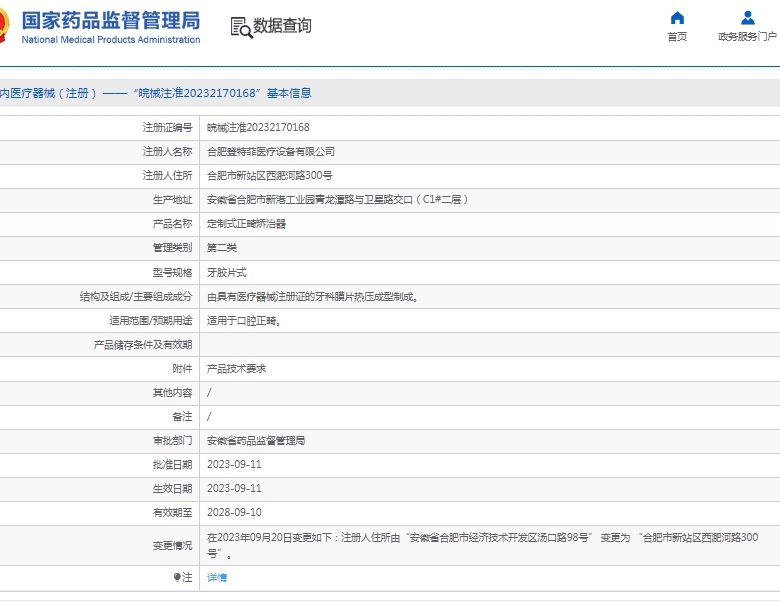Open the 政务服务门户 person icon

[x=748, y=18]
